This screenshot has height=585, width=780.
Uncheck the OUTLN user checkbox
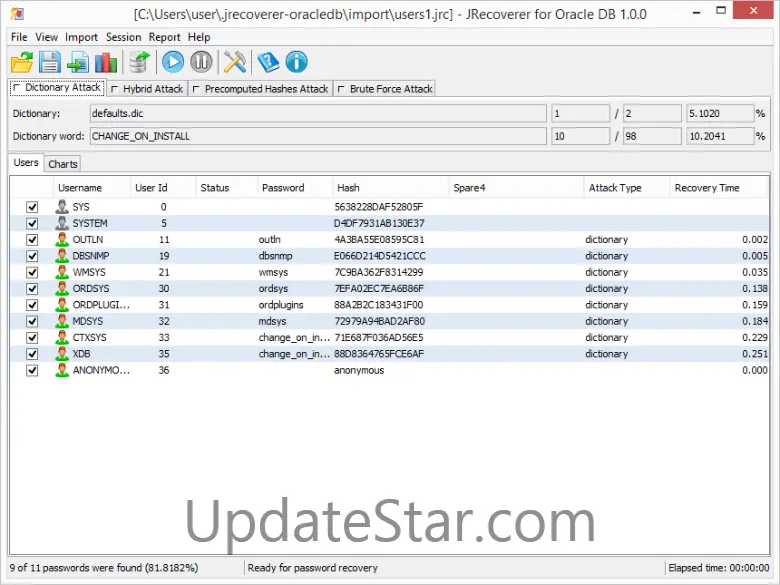(32, 240)
